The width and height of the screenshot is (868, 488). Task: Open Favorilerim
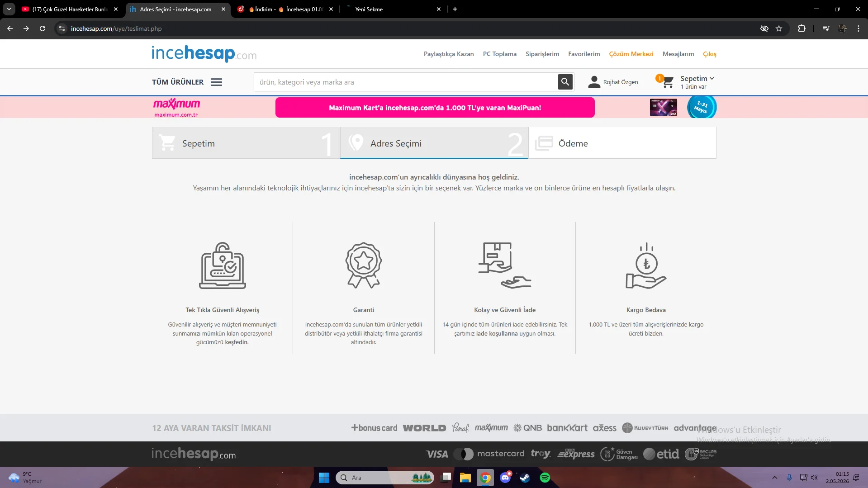point(584,54)
